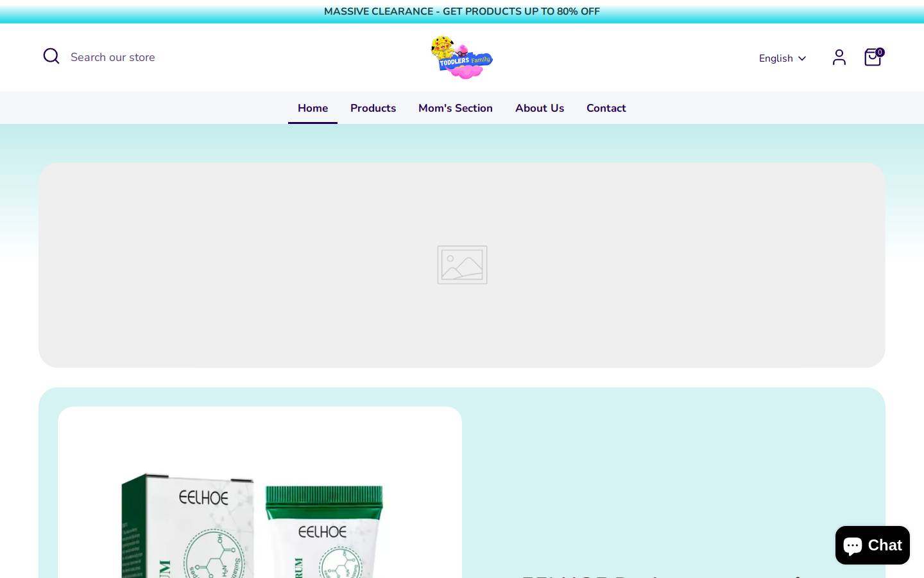This screenshot has width=924, height=578.
Task: Open the Products menu
Action: (373, 108)
